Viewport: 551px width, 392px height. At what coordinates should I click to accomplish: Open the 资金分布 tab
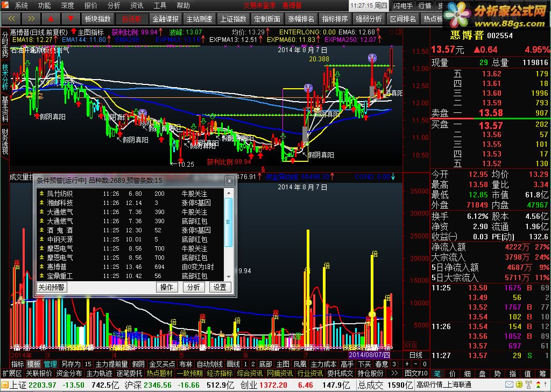(69, 373)
